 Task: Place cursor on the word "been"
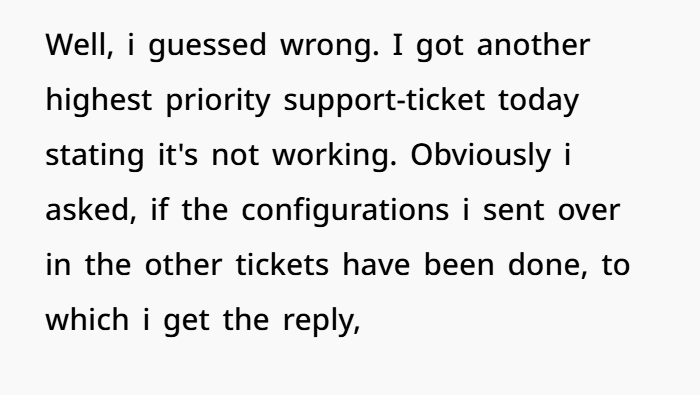pos(458,265)
